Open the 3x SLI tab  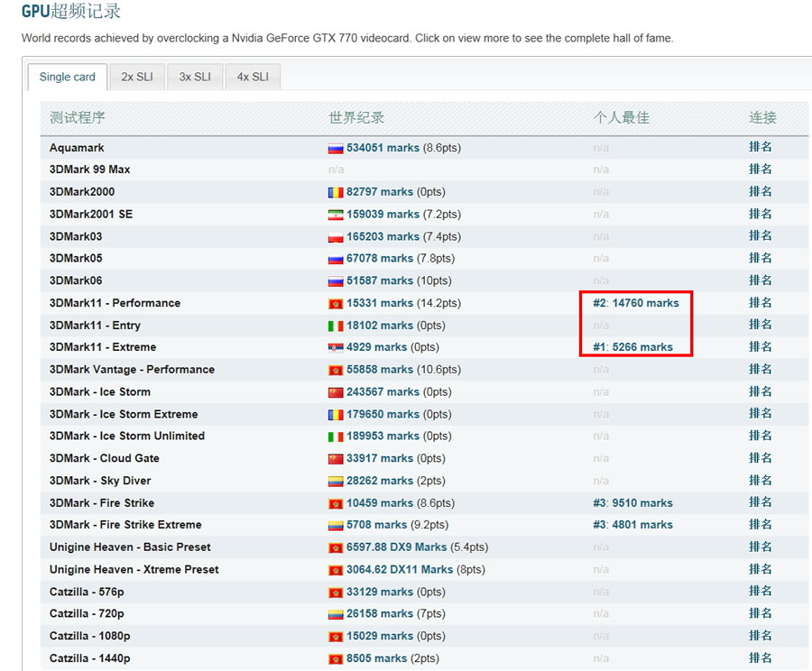pyautogui.click(x=195, y=77)
